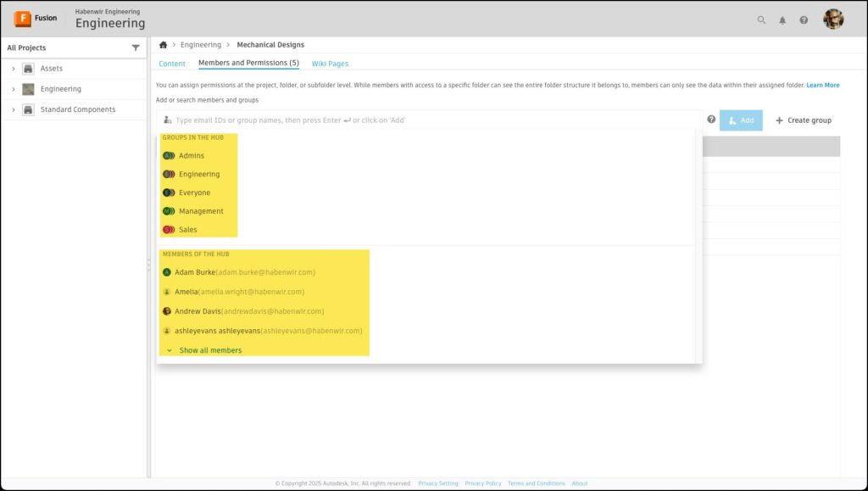This screenshot has height=491, width=868.
Task: Open the user profile avatar
Action: click(x=833, y=20)
